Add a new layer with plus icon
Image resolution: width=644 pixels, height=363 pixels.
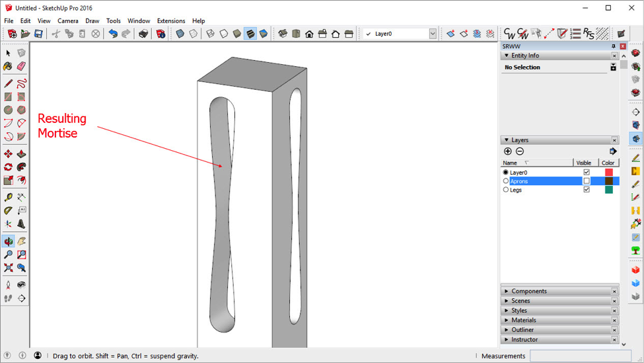(507, 151)
